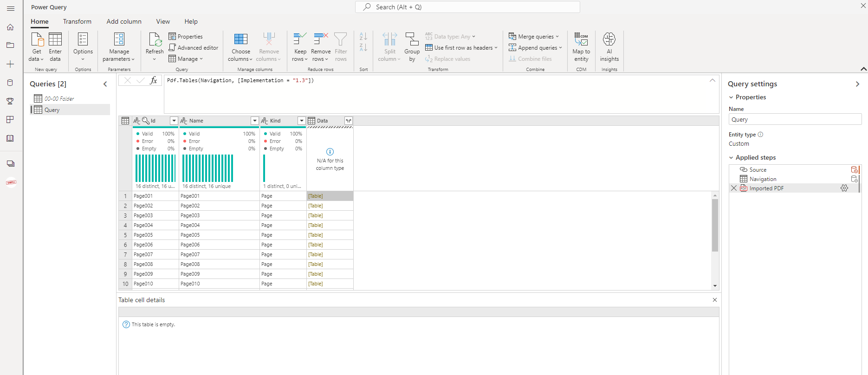The image size is (868, 375).
Task: Click the table menu icon above row numbers
Action: click(x=125, y=121)
